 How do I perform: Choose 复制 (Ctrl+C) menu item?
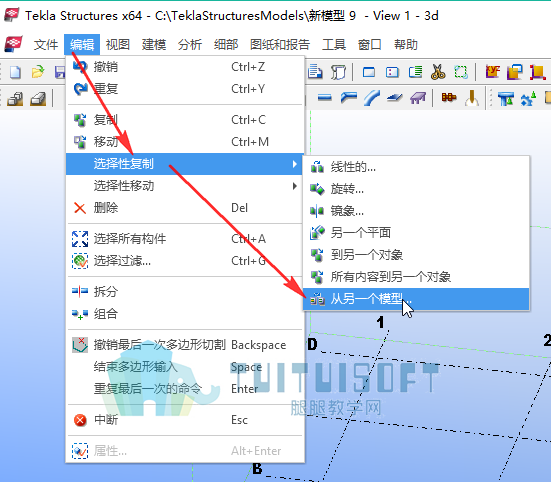(185, 120)
